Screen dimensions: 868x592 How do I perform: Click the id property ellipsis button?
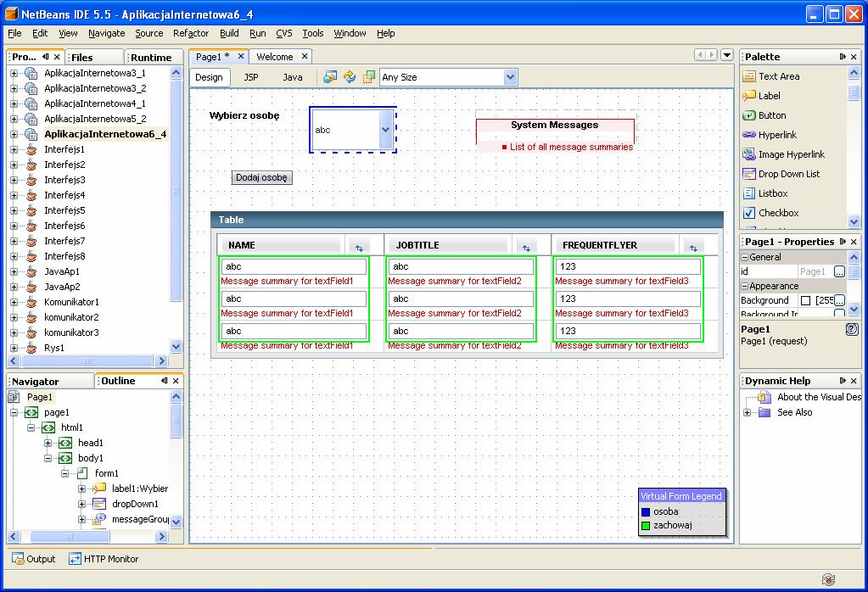coord(839,271)
